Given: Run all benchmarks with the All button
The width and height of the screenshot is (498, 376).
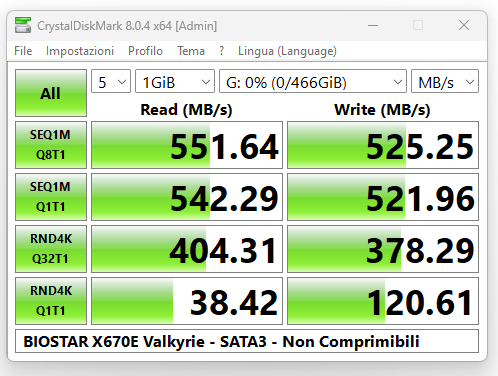Looking at the screenshot, I should (x=51, y=93).
